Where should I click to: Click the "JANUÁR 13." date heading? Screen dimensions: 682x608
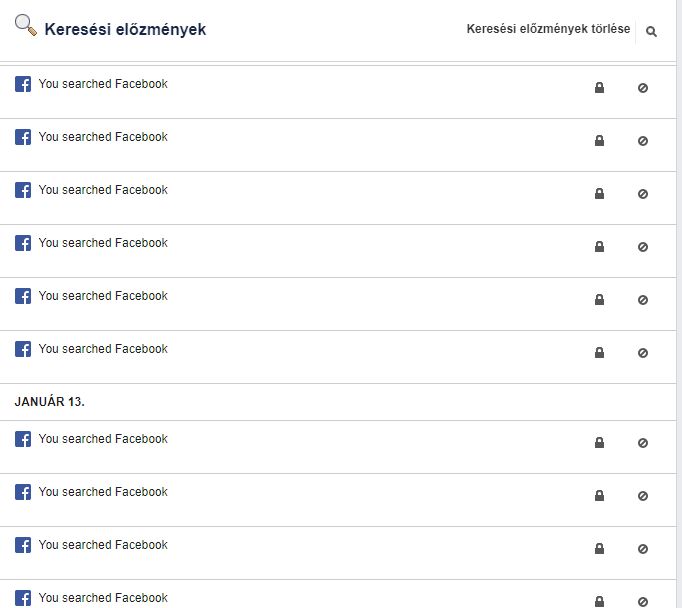point(49,402)
